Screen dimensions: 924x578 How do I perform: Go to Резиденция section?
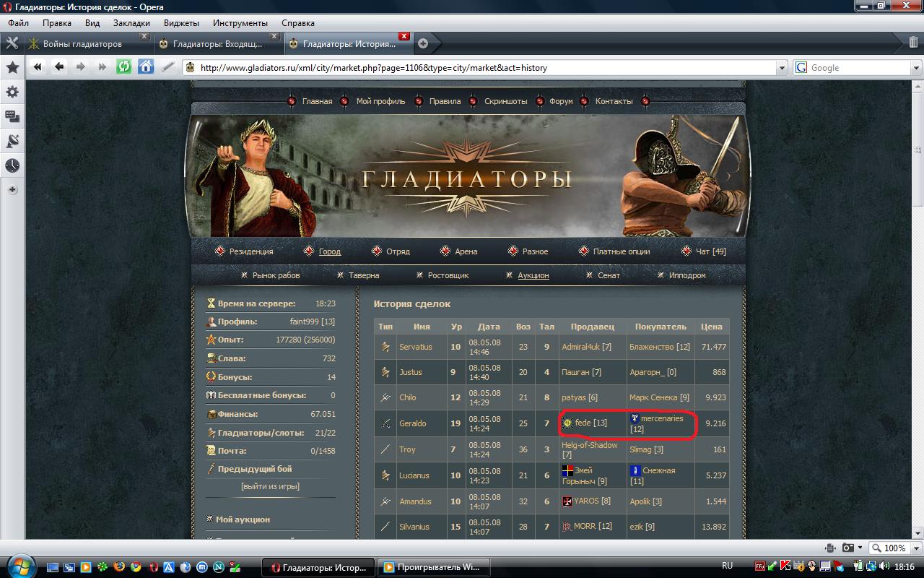point(251,251)
